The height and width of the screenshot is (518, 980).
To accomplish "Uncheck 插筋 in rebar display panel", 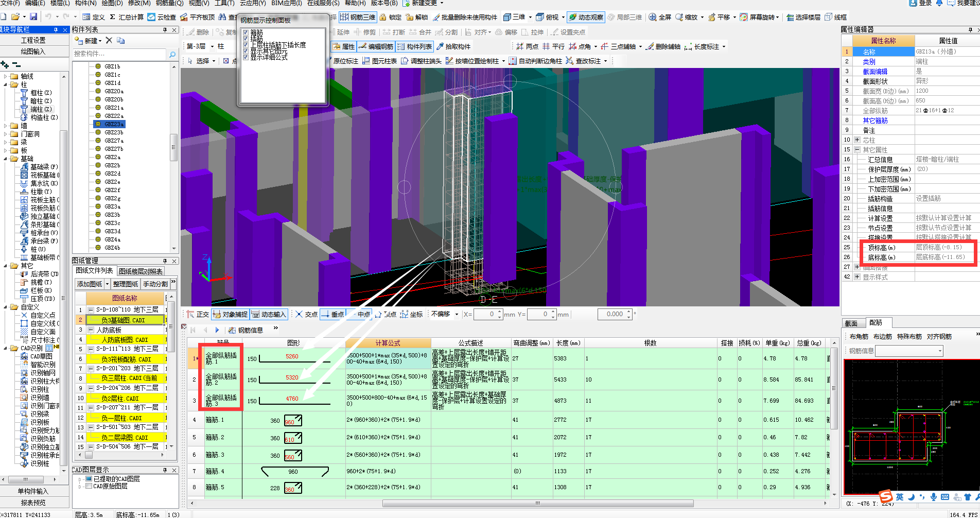I will click(246, 39).
